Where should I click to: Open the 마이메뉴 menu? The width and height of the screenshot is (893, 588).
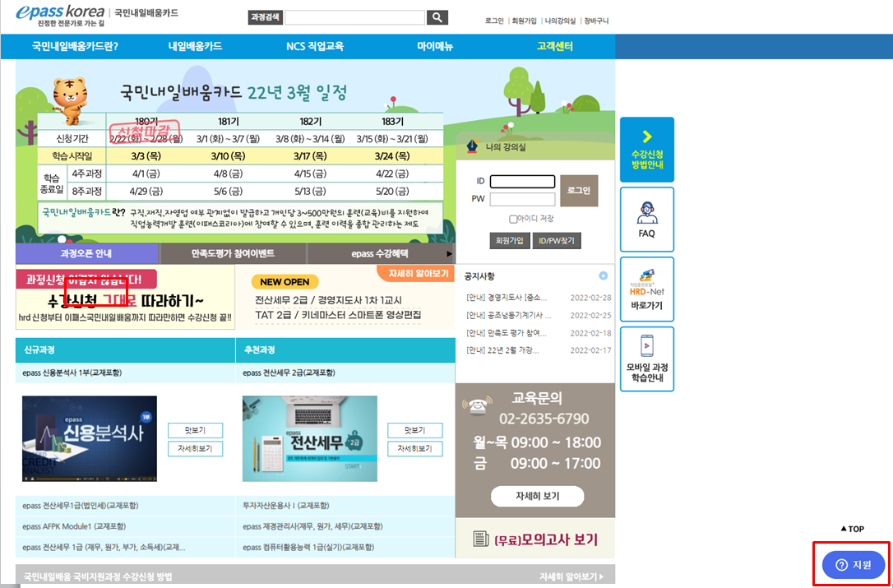click(x=435, y=47)
